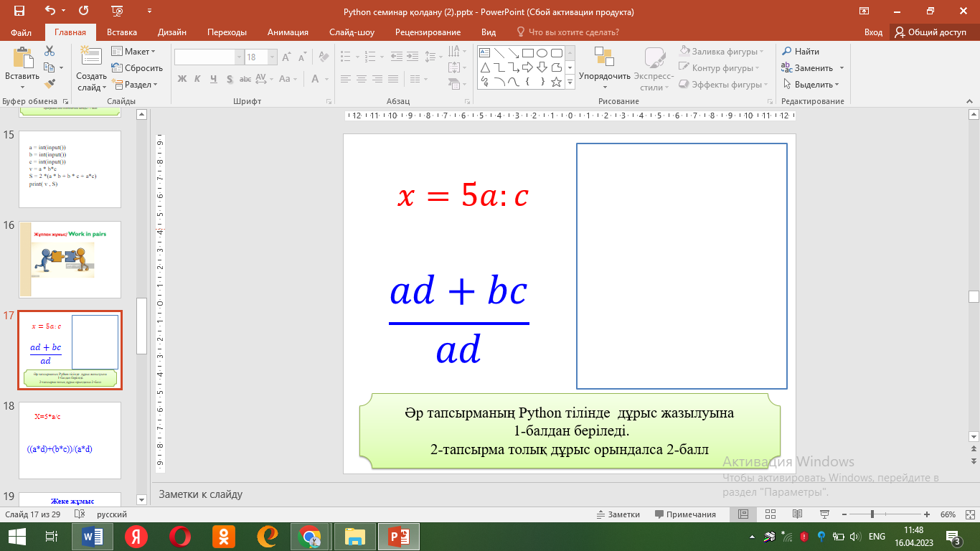
Task: Select the Format Painter brush icon
Action: click(x=50, y=84)
